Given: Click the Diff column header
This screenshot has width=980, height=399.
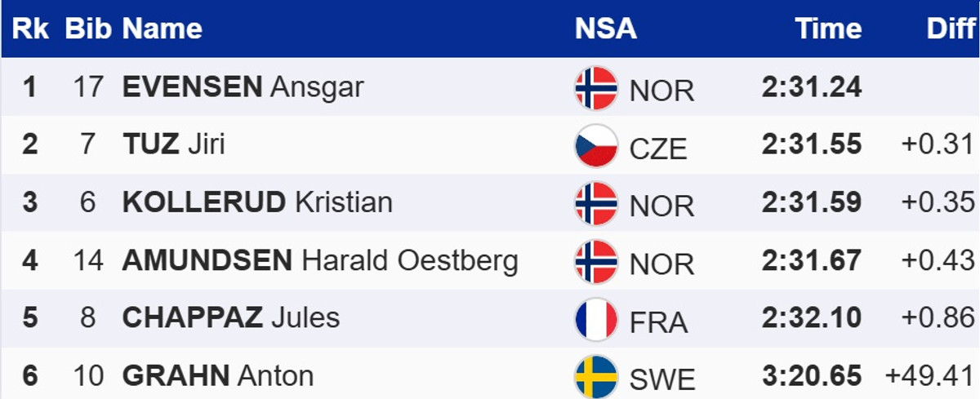Looking at the screenshot, I should (951, 29).
